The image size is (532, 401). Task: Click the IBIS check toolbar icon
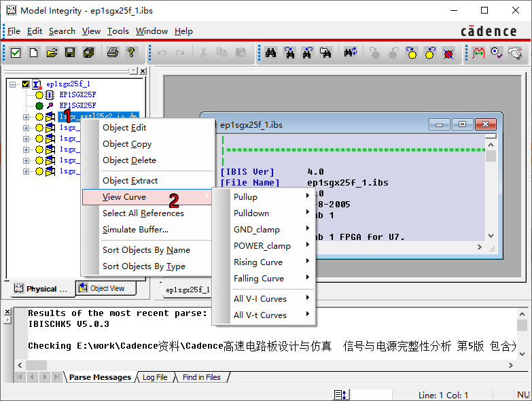click(16, 53)
